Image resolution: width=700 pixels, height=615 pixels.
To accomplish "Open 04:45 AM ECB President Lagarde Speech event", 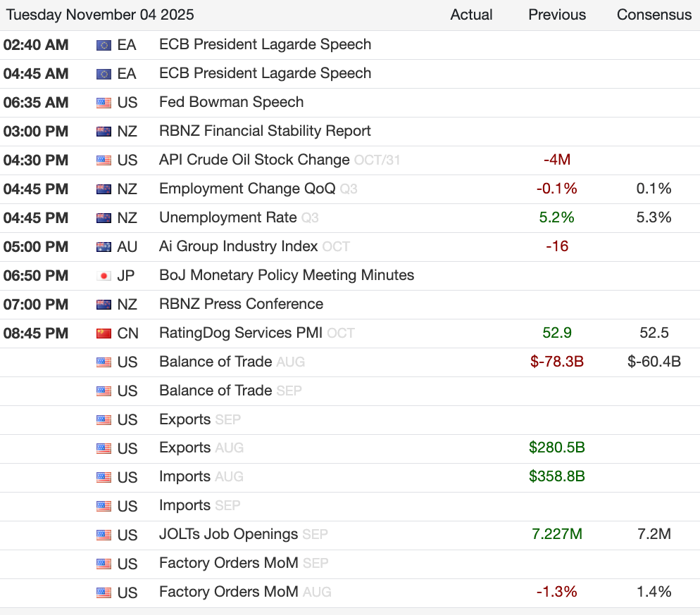I will click(265, 73).
